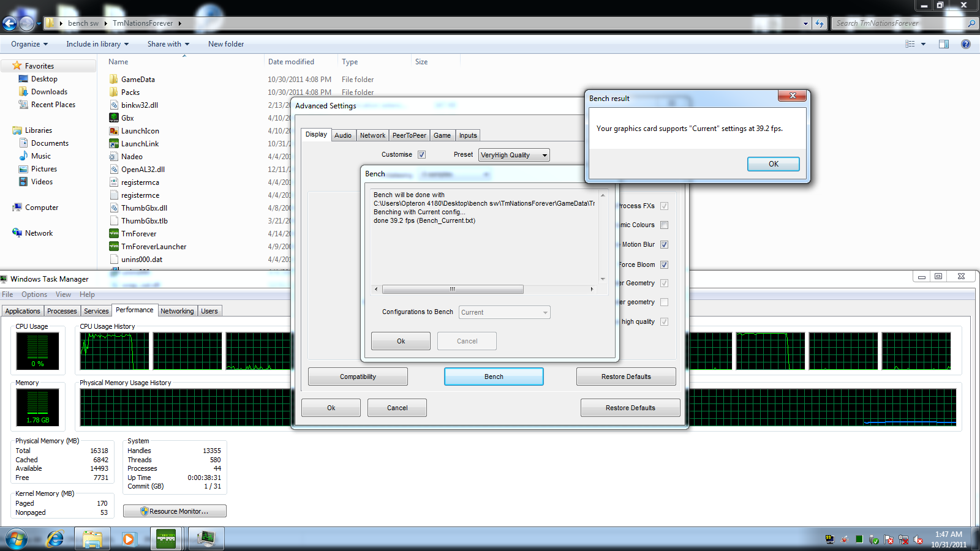
Task: Open Recent Places in sidebar
Action: click(x=53, y=105)
